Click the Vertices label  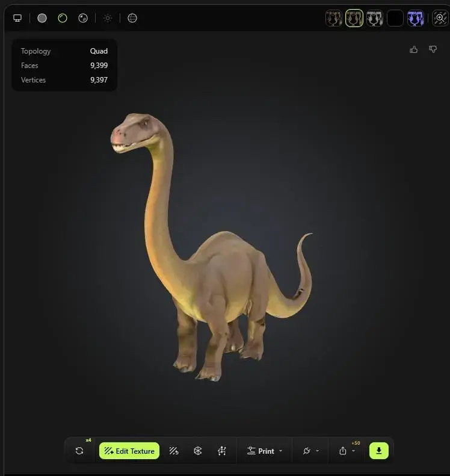tap(33, 80)
